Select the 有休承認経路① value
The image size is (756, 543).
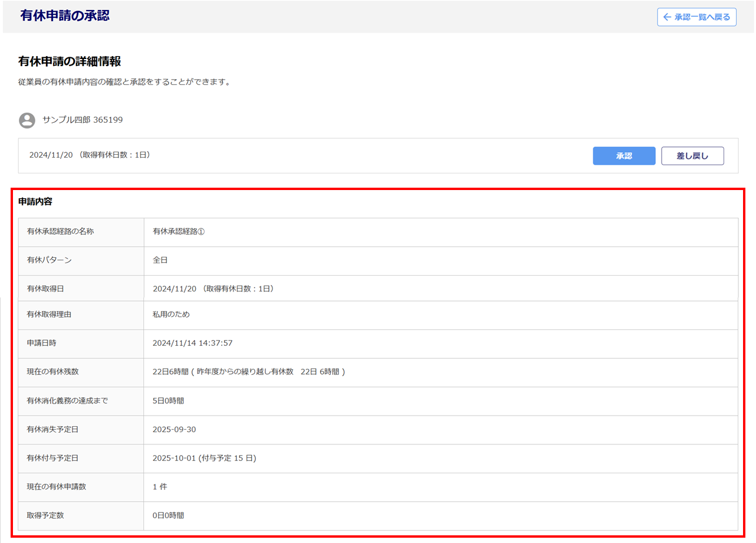(178, 232)
